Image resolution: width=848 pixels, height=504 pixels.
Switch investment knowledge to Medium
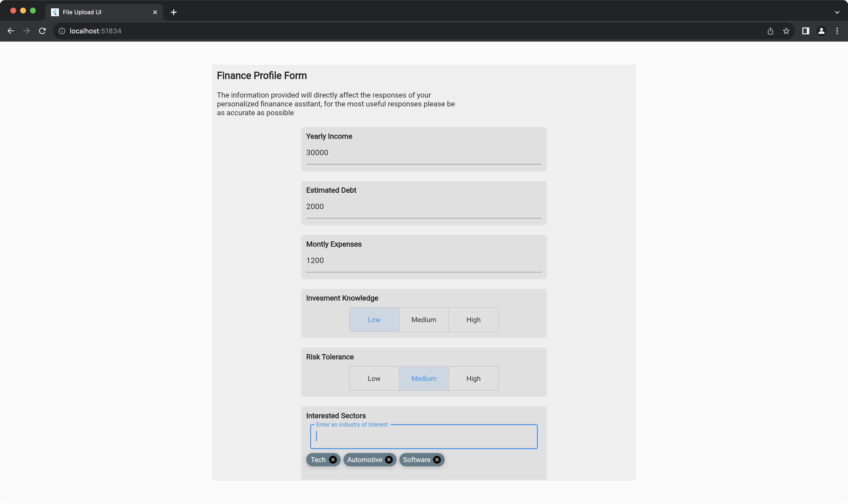(x=423, y=320)
